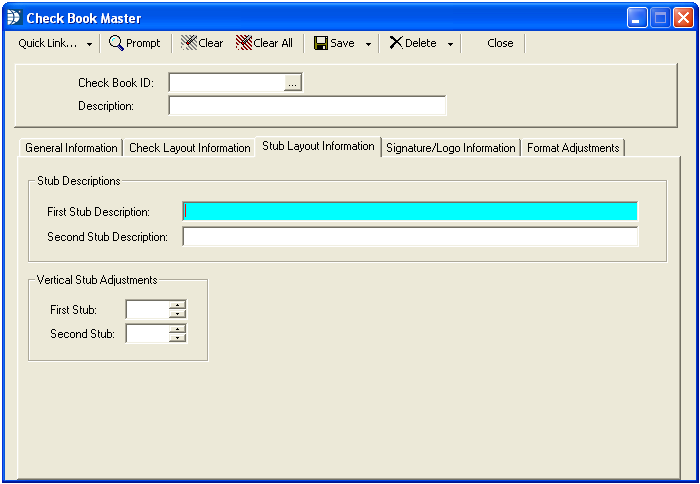Open the Quick Link dropdown arrow
This screenshot has width=700, height=484.
pyautogui.click(x=89, y=44)
